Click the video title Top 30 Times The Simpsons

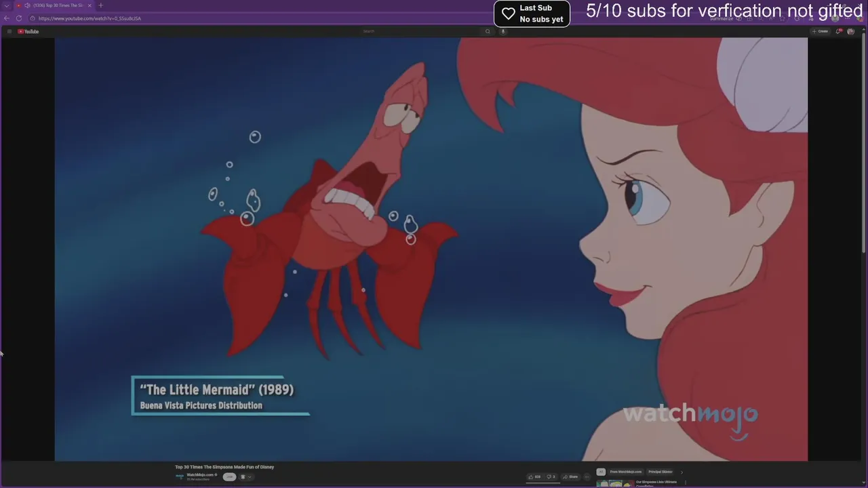(x=224, y=467)
